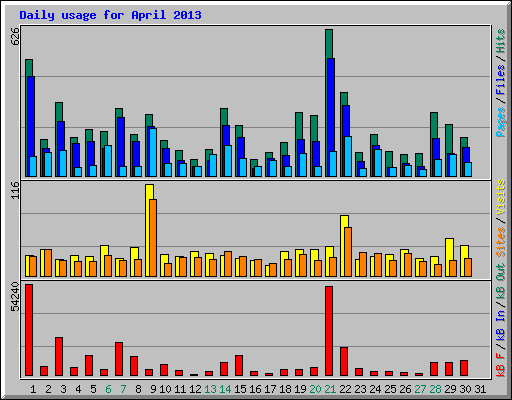The height and width of the screenshot is (400, 512).
Task: Click day 22 on the x-axis
Action: [345, 389]
